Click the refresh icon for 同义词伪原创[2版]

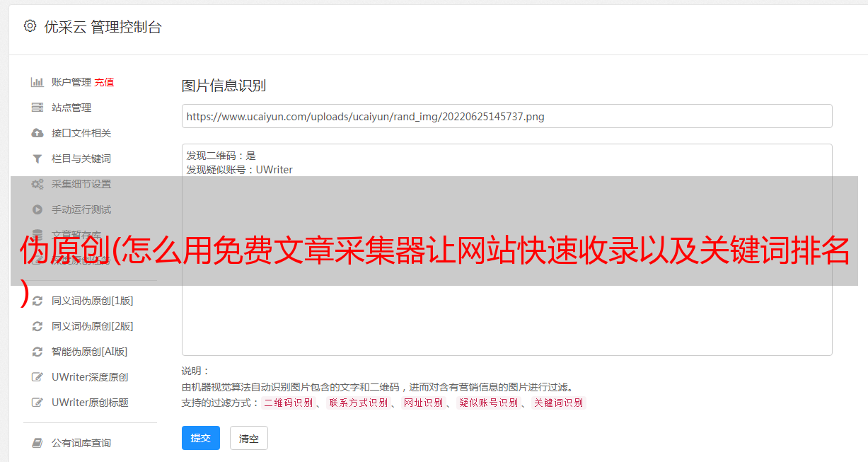pyautogui.click(x=37, y=326)
